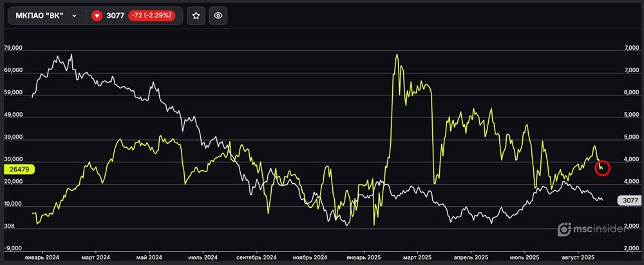The width and height of the screenshot is (644, 265).
Task: Click the -72 (-2.29%) change badge
Action: click(x=152, y=16)
